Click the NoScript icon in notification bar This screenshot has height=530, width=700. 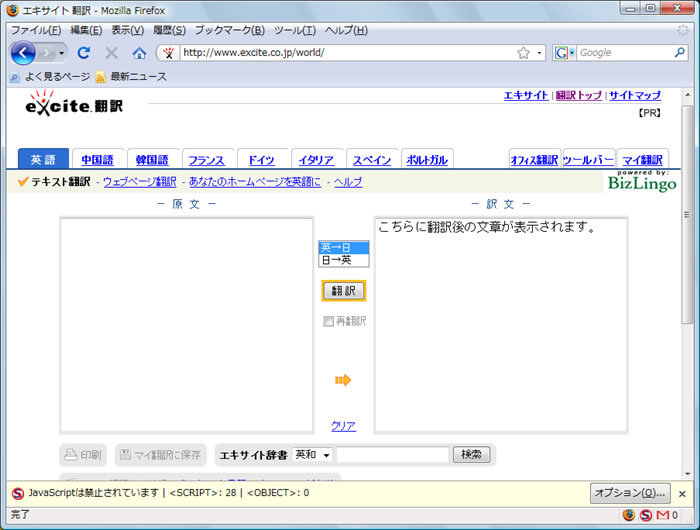[x=18, y=493]
